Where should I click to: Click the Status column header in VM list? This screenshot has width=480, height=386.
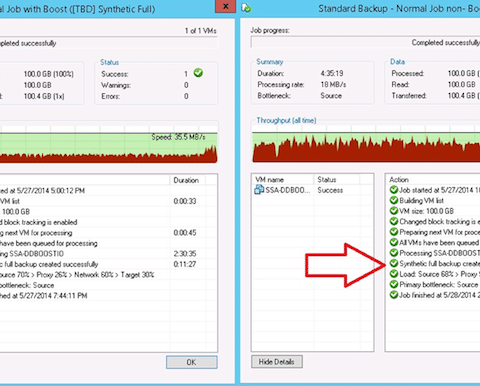[x=336, y=180]
